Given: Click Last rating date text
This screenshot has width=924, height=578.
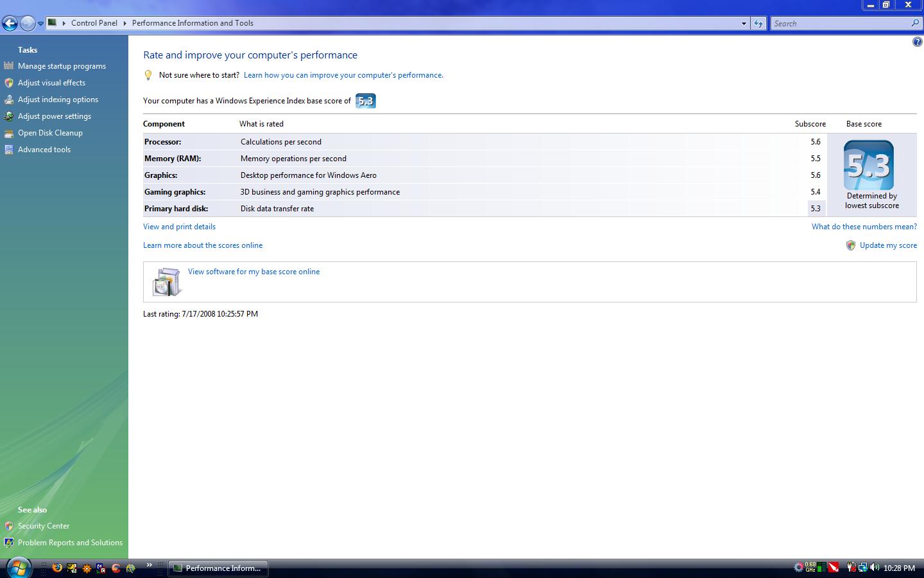Looking at the screenshot, I should click(x=200, y=314).
